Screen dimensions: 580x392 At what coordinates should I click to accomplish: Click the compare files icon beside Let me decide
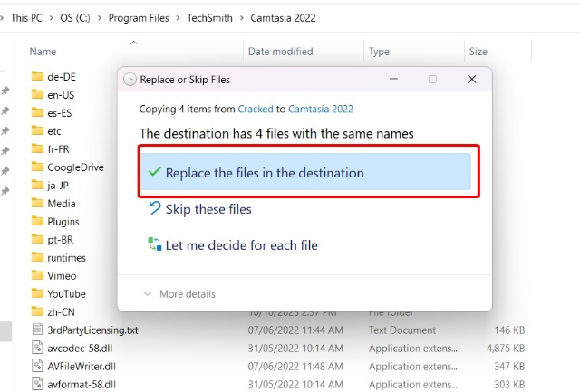tap(155, 244)
